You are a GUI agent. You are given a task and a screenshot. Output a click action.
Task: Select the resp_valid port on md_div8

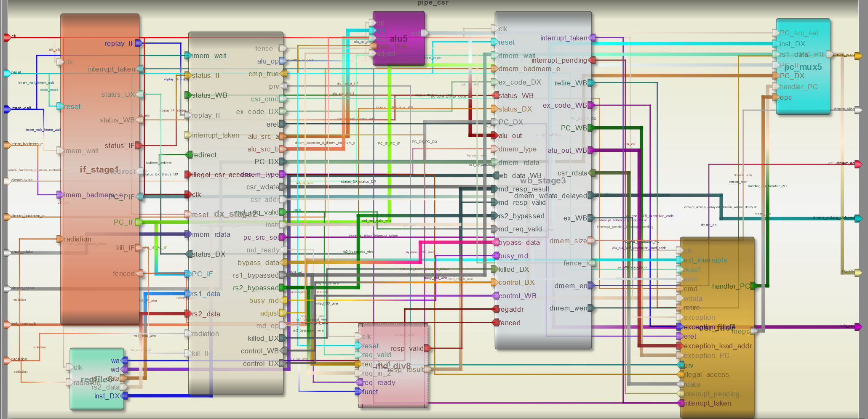[427, 348]
